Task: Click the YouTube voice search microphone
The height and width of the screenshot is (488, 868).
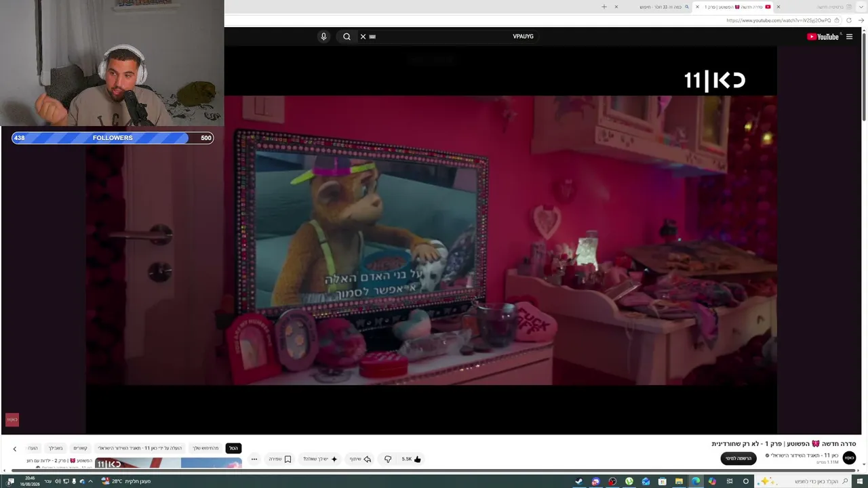Action: click(323, 37)
